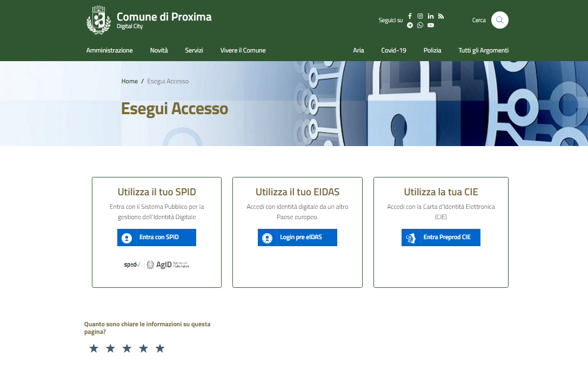Open the RSS feed icon
This screenshot has width=588, height=369.
[x=441, y=16]
